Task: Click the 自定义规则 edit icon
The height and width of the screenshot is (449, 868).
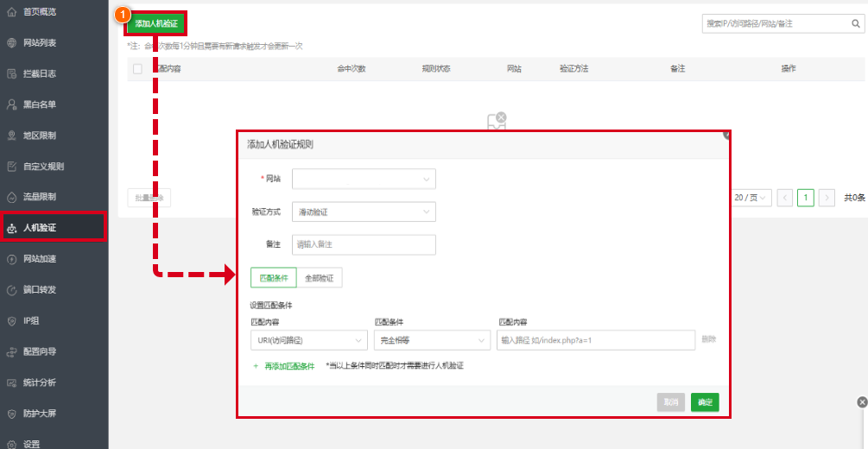Action: tap(12, 166)
